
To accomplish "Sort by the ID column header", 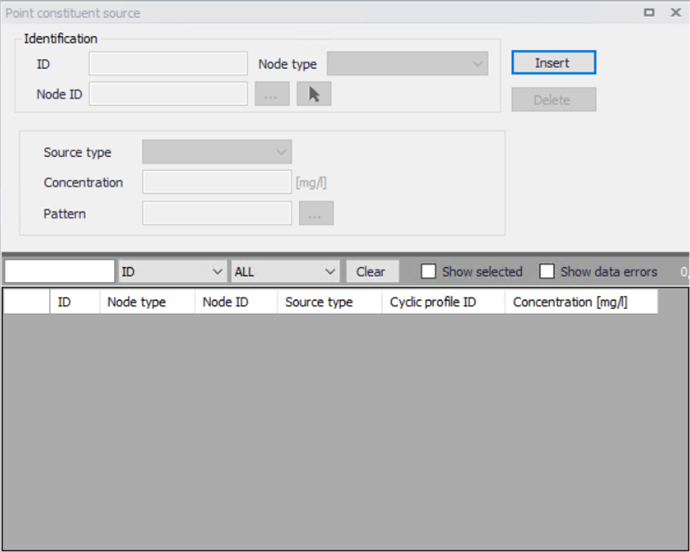I will pos(75,302).
